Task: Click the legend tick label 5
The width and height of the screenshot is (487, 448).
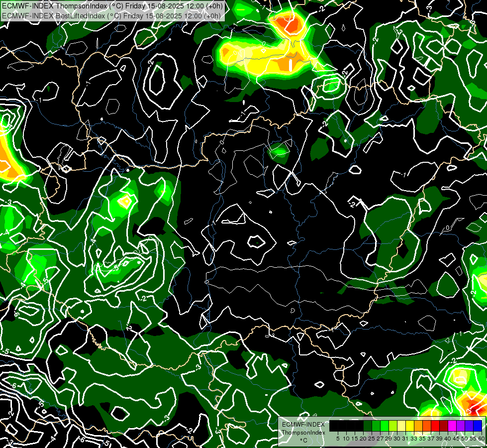Action: coord(338,439)
